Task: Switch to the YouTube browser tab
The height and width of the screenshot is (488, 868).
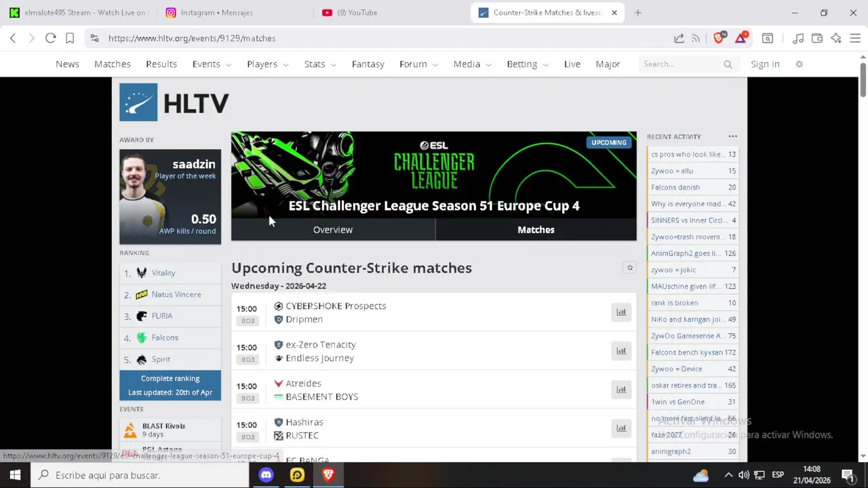Action: click(390, 12)
